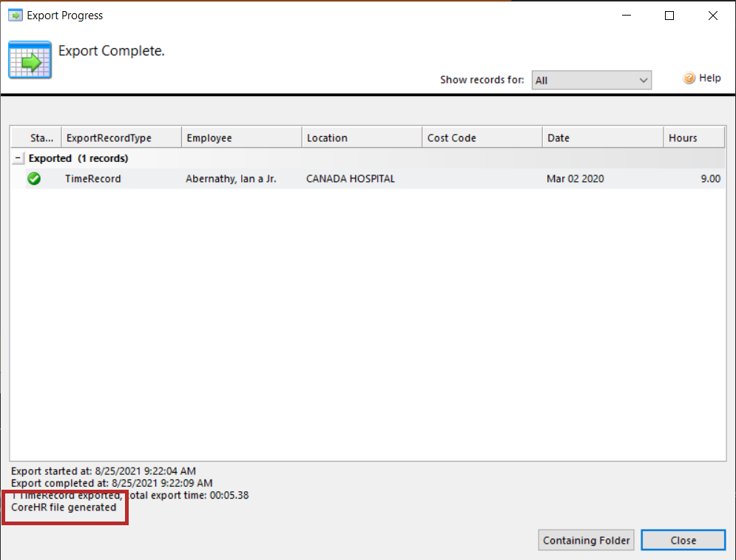Click the Export Progress title bar icon
This screenshot has height=560, width=736.
point(15,16)
